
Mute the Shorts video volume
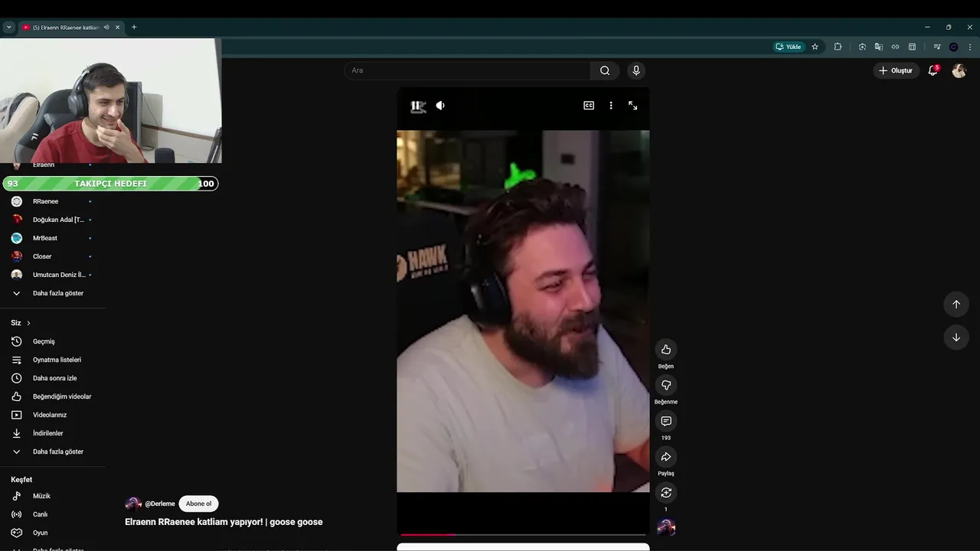click(x=440, y=106)
